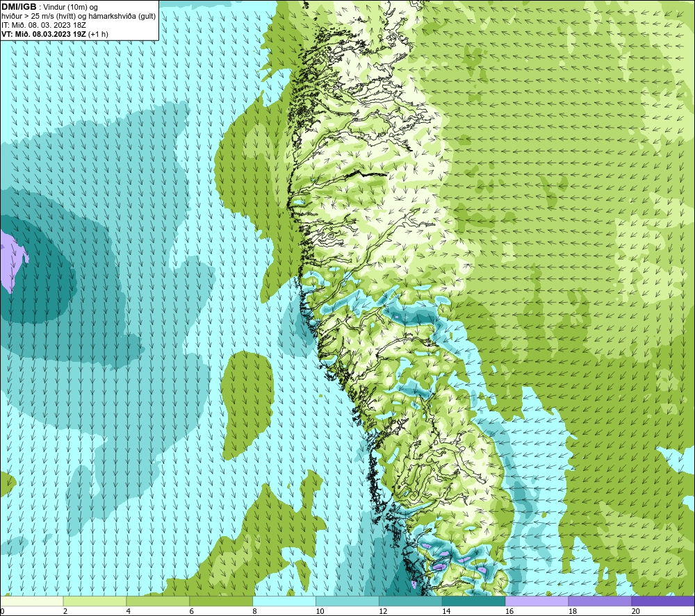
Task: Click the scale label "4"
Action: click(x=128, y=611)
